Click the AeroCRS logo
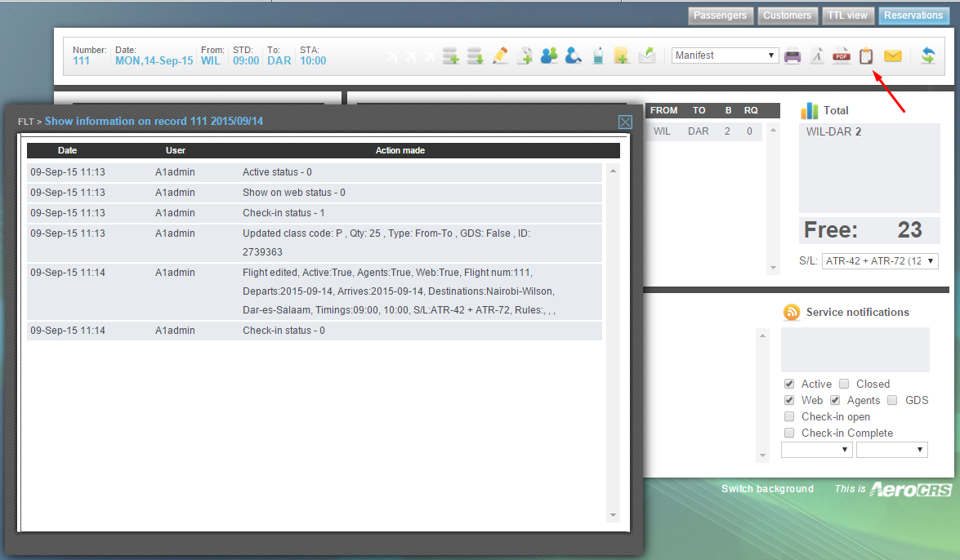Viewport: 960px width, 560px height. click(x=910, y=489)
